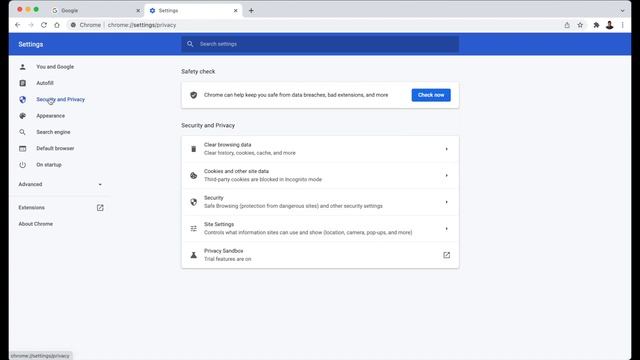Click the search magnifier in settings bar

[x=190, y=44]
